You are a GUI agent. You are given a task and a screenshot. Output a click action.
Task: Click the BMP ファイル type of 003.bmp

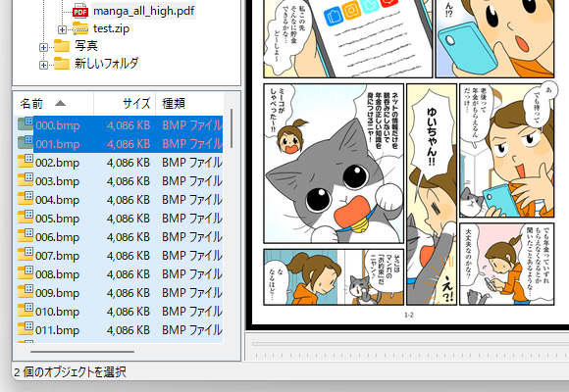click(x=192, y=181)
